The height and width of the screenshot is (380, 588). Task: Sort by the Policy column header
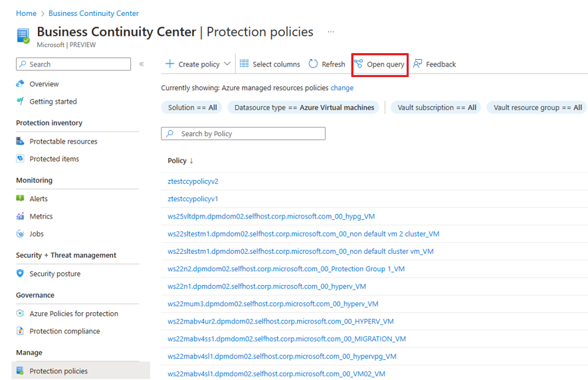click(x=177, y=161)
